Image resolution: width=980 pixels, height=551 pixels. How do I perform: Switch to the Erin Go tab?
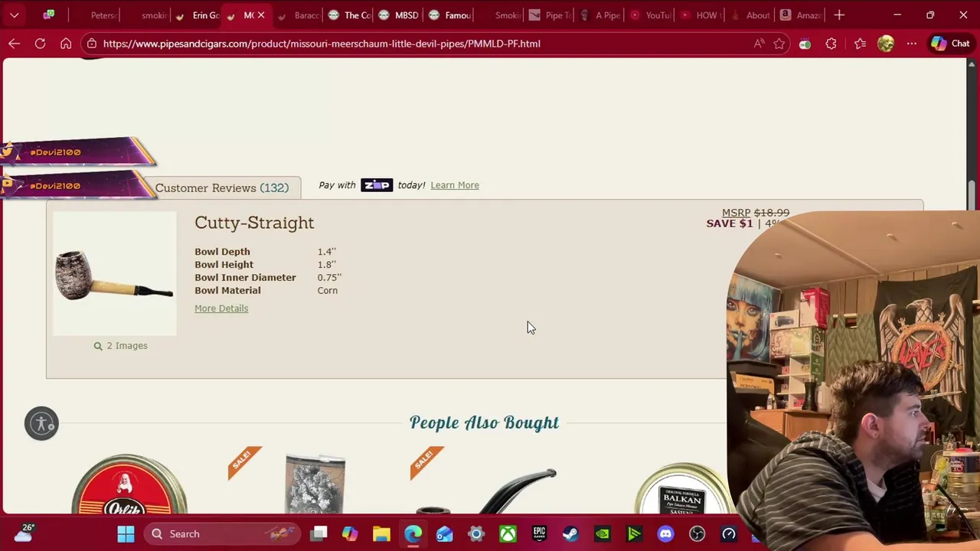click(x=198, y=15)
